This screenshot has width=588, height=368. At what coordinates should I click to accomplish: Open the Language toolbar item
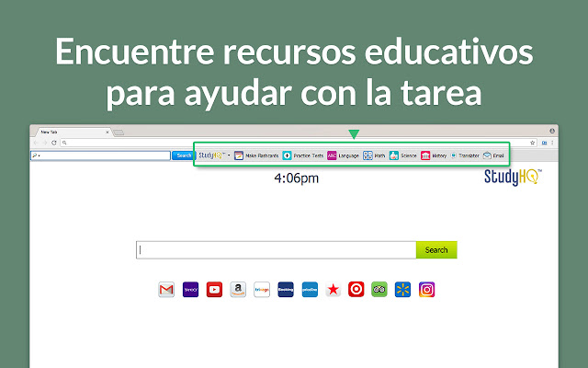click(343, 155)
